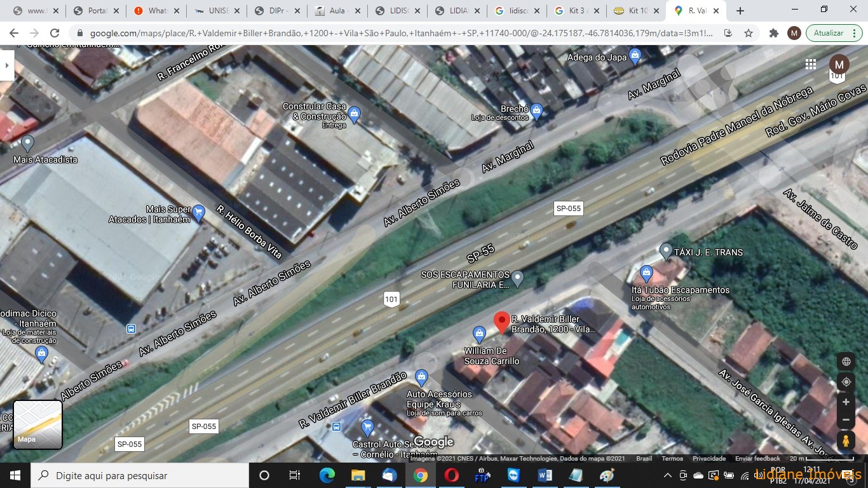Select the Constrular Casa & Construção marker

tap(355, 114)
